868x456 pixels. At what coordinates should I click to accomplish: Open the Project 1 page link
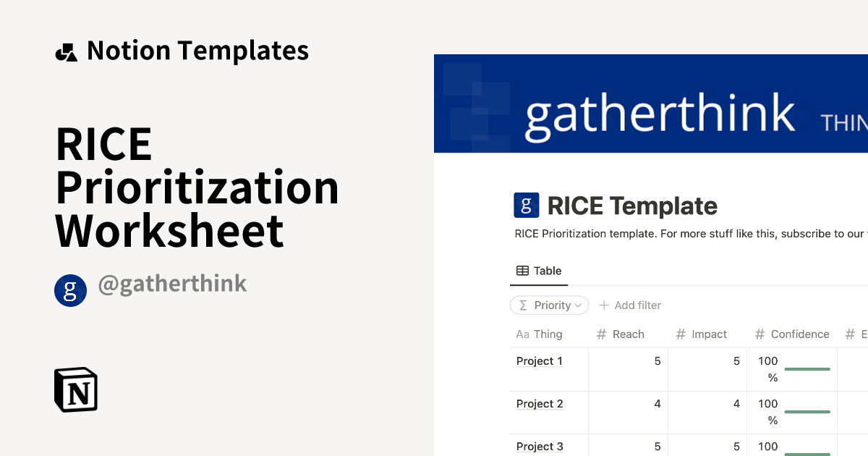(x=539, y=360)
